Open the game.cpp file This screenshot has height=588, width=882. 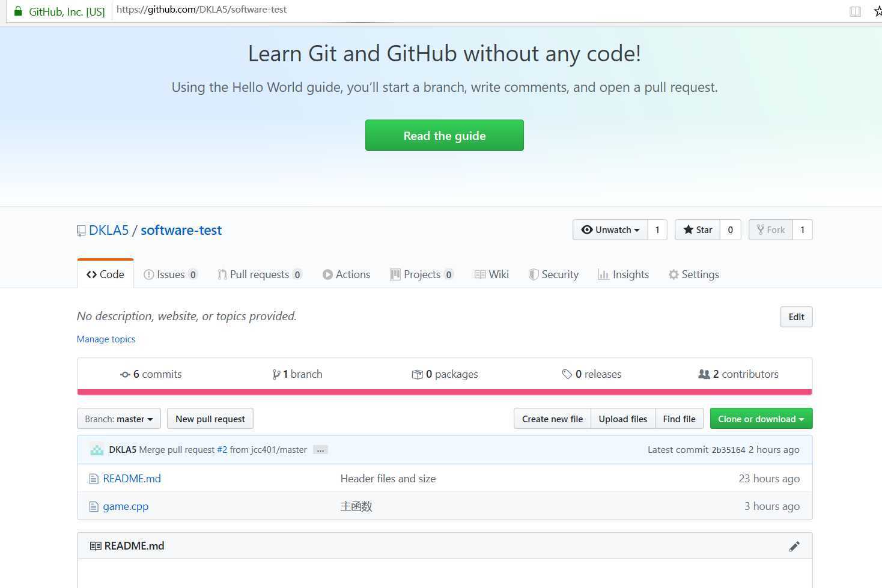tap(126, 506)
